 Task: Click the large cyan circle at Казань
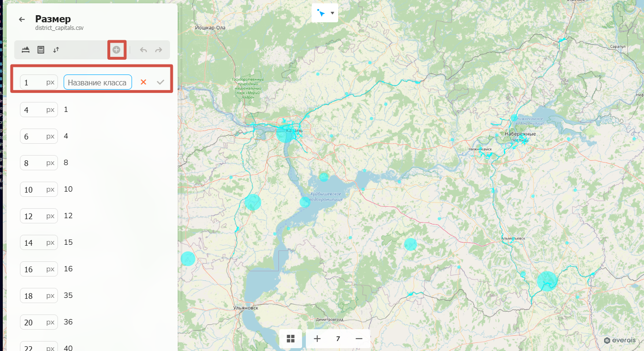tap(284, 134)
